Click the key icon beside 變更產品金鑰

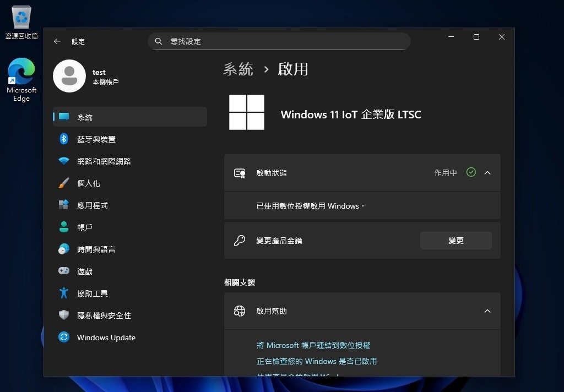click(240, 240)
